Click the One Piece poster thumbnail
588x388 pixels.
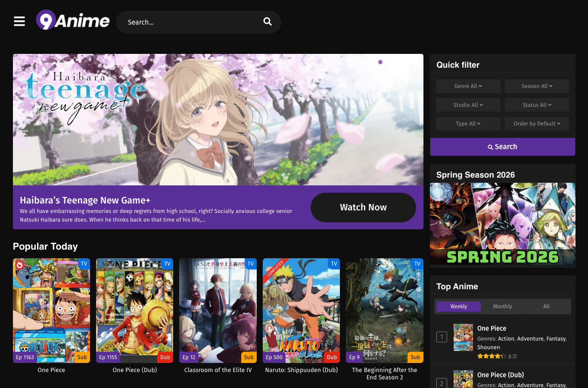pyautogui.click(x=51, y=310)
